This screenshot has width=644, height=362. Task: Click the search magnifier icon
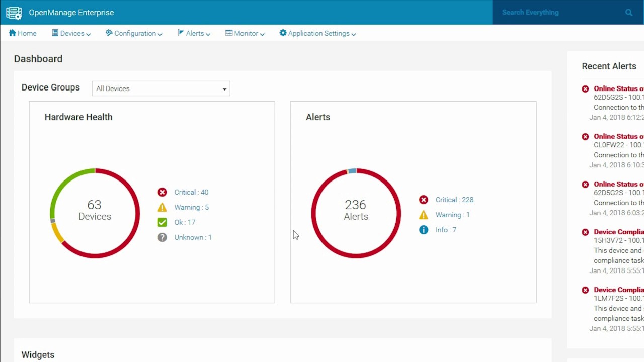coord(629,13)
